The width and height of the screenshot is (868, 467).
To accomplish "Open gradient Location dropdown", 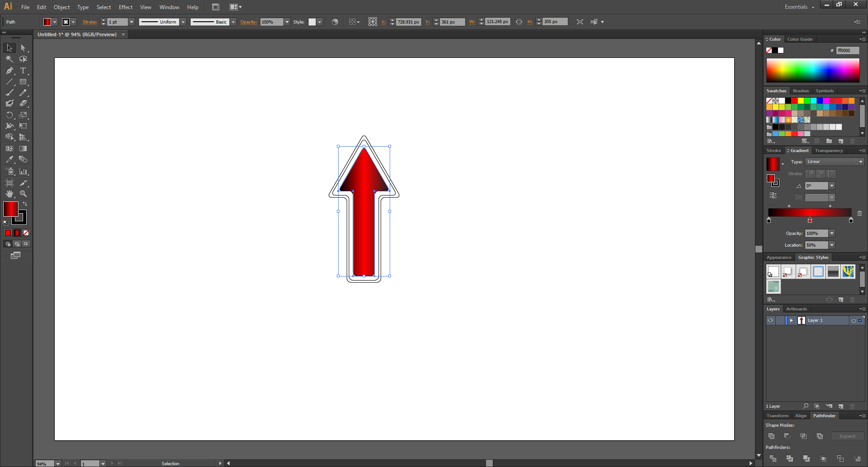I will (x=832, y=245).
